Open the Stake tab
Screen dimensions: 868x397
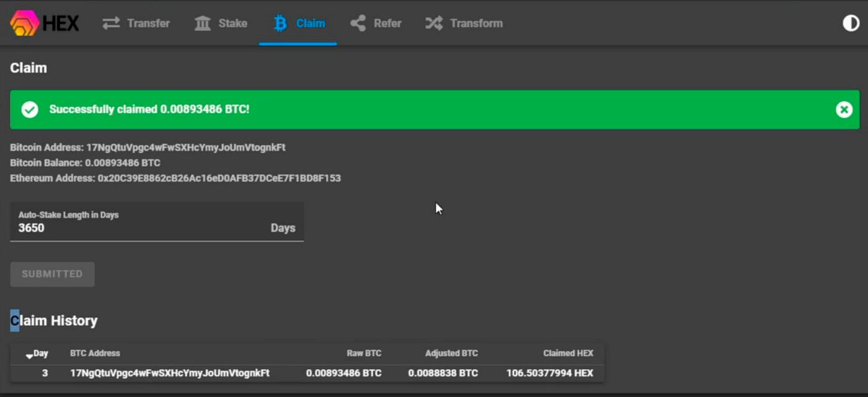[x=221, y=24]
